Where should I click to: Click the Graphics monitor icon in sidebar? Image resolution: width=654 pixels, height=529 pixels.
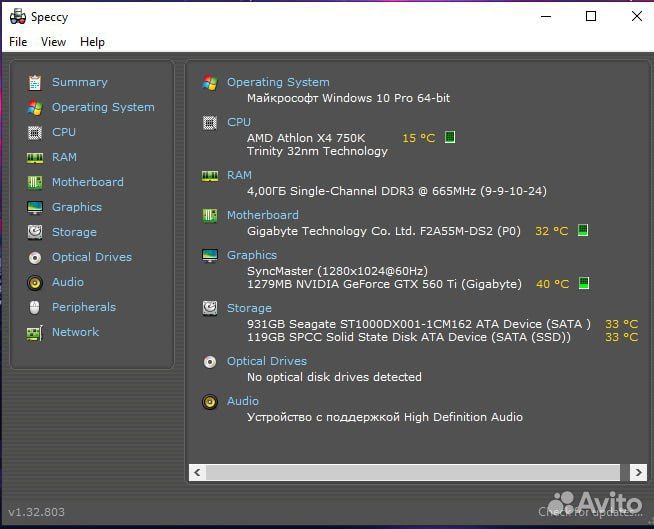coord(35,207)
